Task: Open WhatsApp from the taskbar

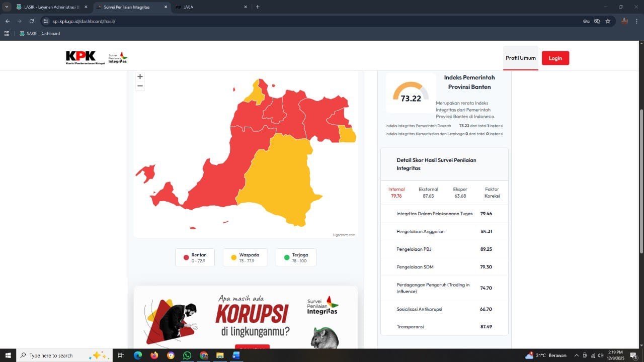Action: coord(187,355)
